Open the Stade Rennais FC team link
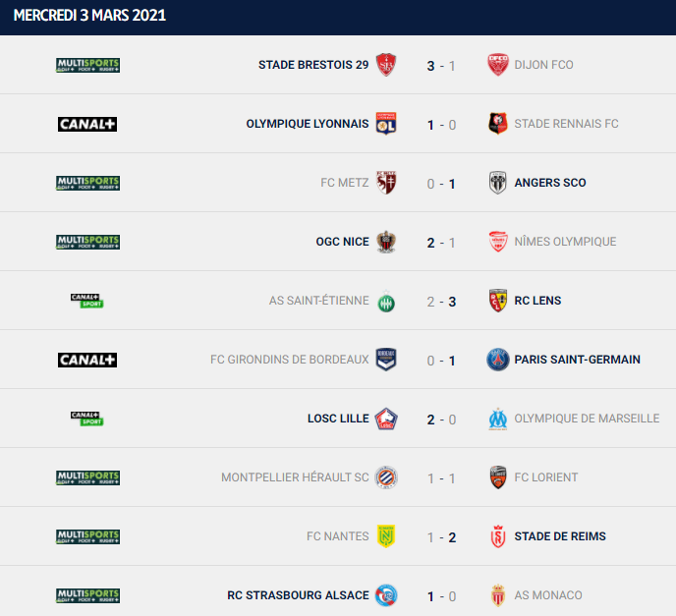 coord(566,124)
